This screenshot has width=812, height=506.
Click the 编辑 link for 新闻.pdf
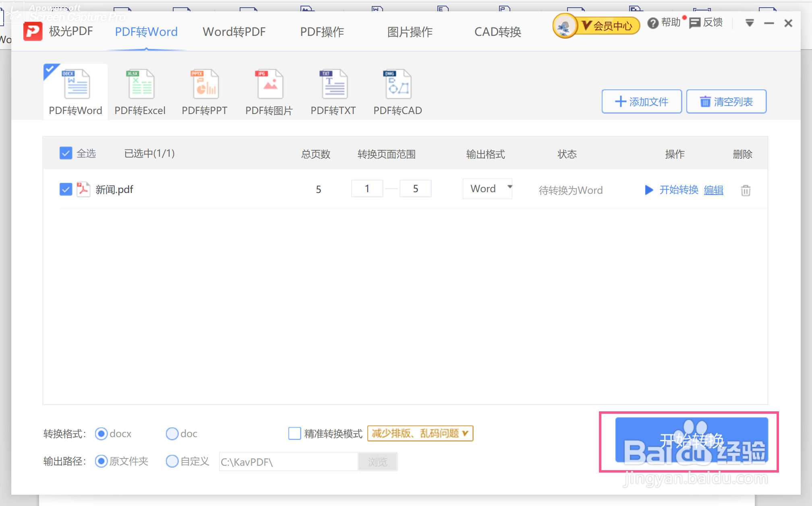click(713, 190)
